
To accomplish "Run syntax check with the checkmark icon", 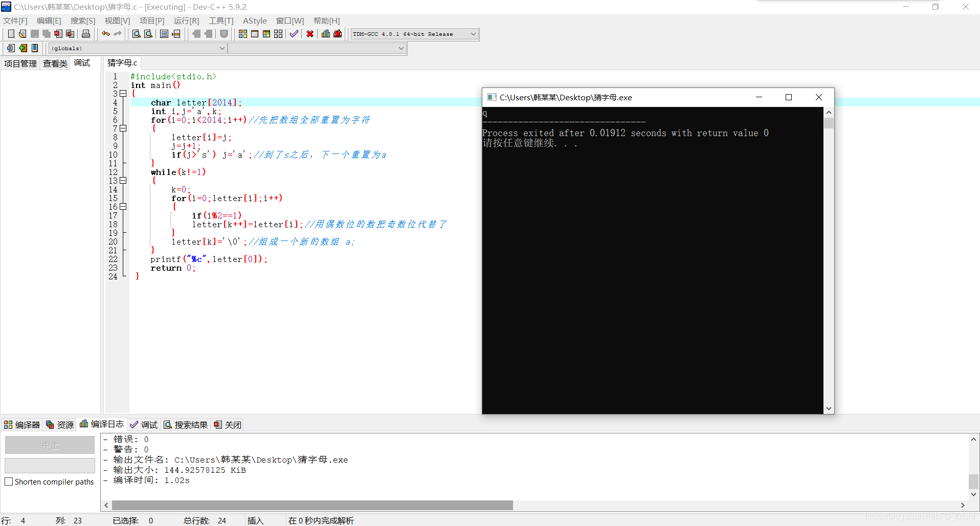I will [x=294, y=34].
